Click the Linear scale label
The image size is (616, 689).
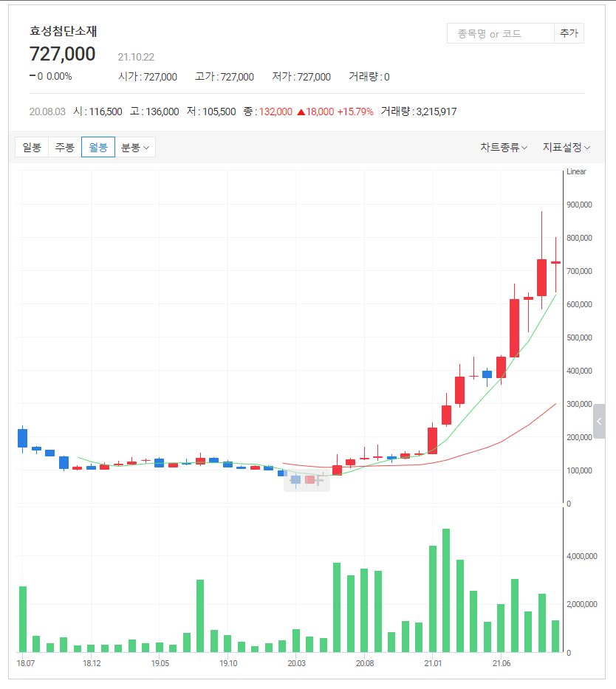[x=576, y=172]
